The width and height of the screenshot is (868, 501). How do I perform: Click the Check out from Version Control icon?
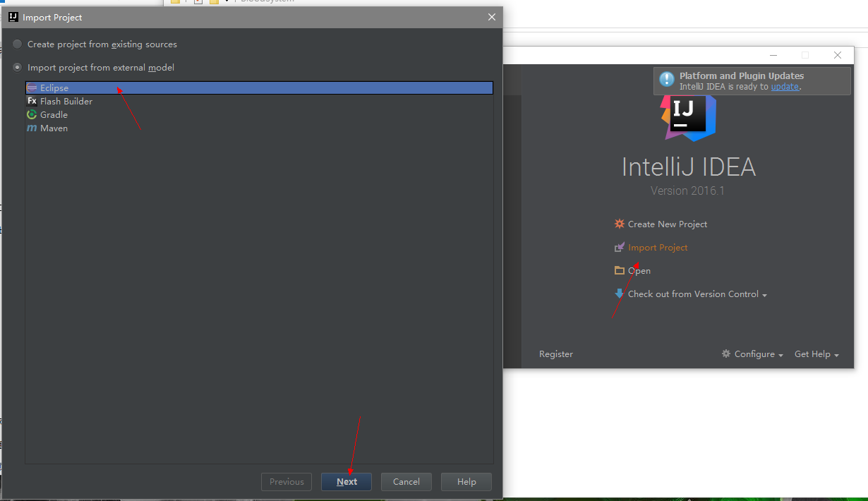tap(620, 294)
